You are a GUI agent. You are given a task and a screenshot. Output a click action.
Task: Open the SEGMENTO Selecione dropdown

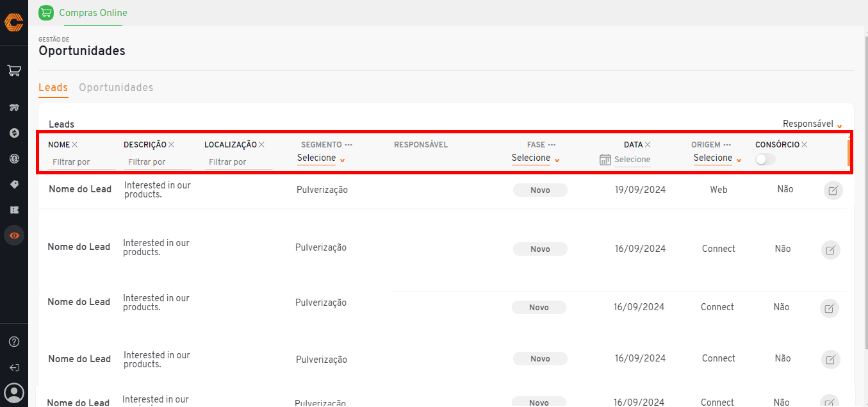[321, 158]
